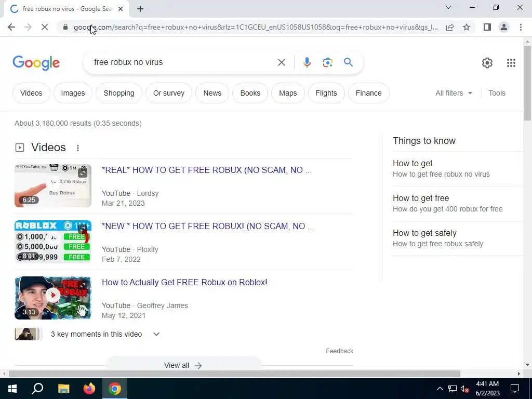Click the scroll down arrow
Image resolution: width=532 pixels, height=399 pixels.
pos(527,365)
